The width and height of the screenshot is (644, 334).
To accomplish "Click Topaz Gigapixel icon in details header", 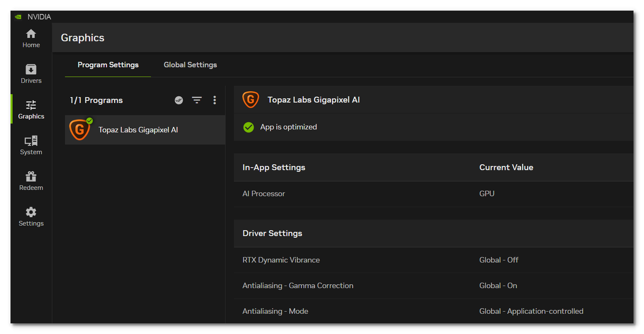I will [x=251, y=100].
